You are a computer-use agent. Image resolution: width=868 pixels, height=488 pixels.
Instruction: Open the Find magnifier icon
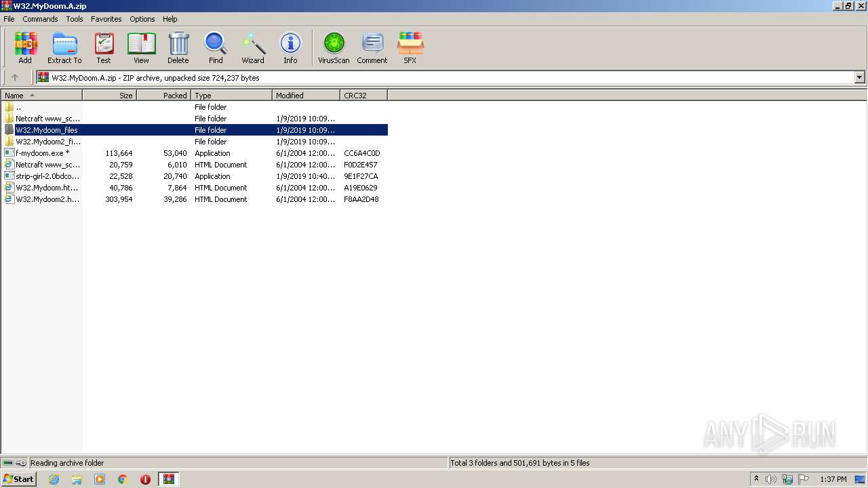pos(216,47)
